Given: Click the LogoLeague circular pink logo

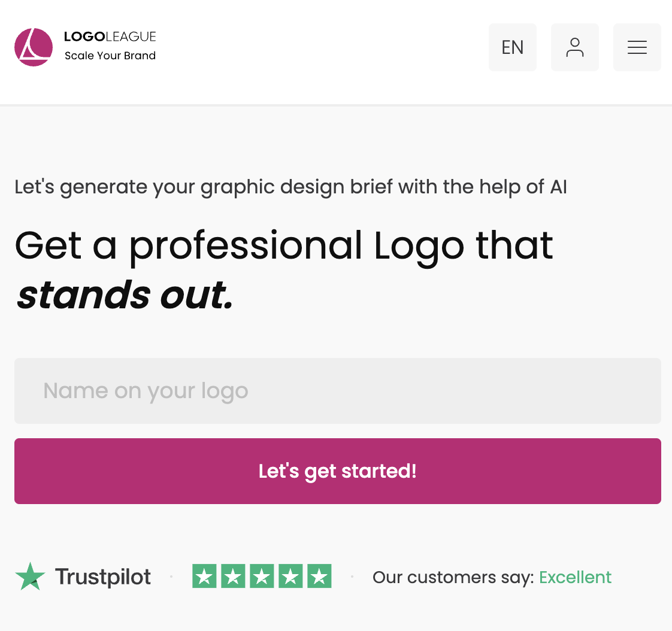Looking at the screenshot, I should pyautogui.click(x=34, y=47).
